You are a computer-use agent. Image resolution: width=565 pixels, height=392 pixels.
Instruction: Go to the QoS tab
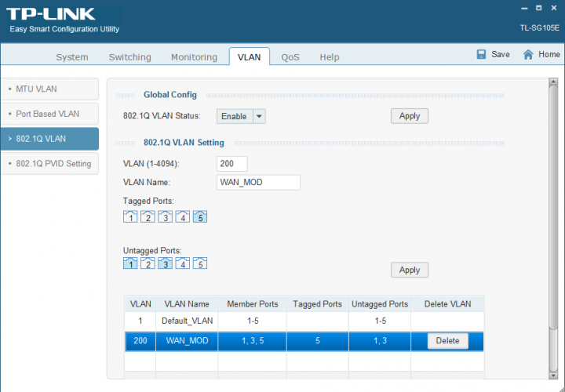tap(290, 57)
